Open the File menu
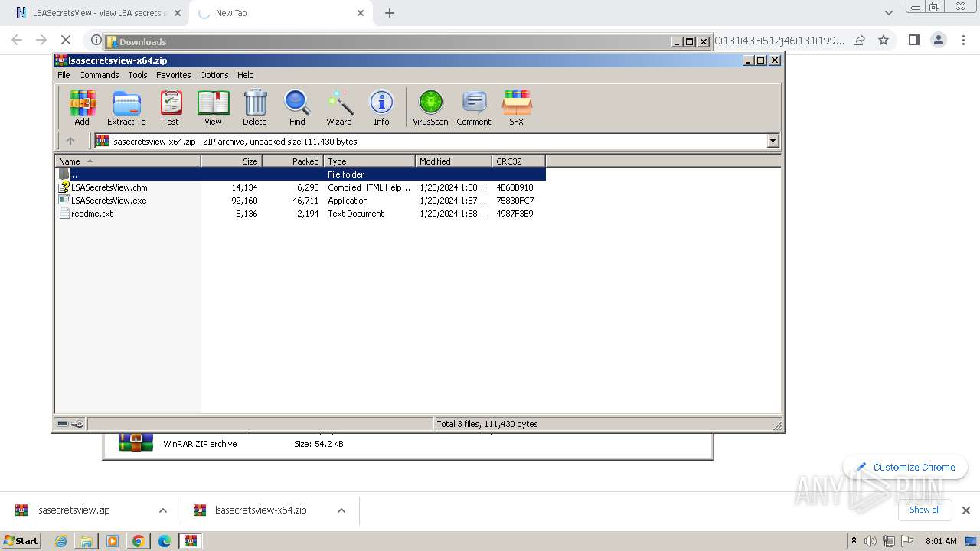 click(64, 75)
